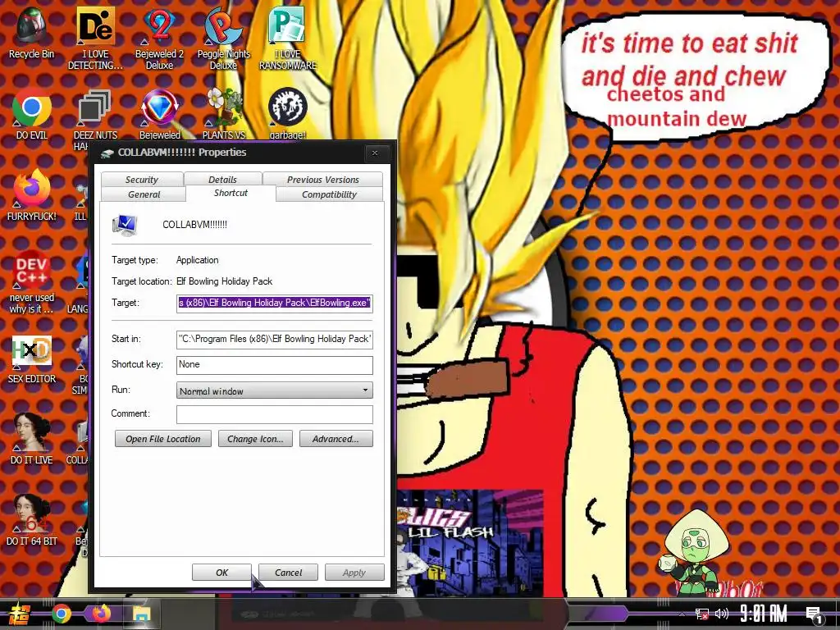Click the 'Start in' path field
This screenshot has width=840, height=630.
coord(274,339)
